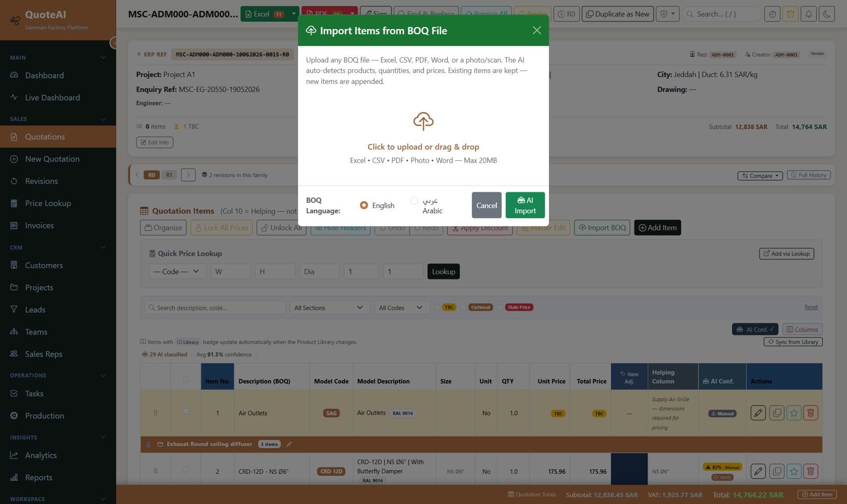Image resolution: width=847 pixels, height=504 pixels.
Task: Select Arabic BOQ language
Action: (x=415, y=201)
